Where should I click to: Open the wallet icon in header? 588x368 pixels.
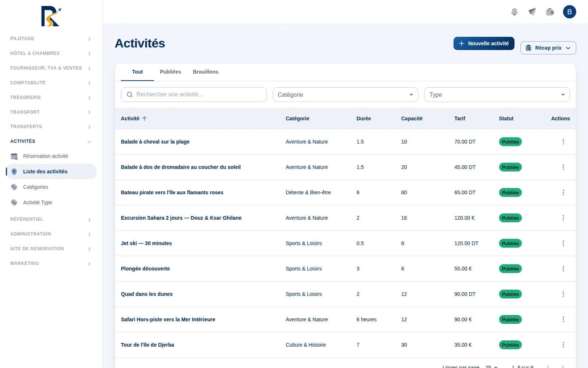pyautogui.click(x=550, y=12)
